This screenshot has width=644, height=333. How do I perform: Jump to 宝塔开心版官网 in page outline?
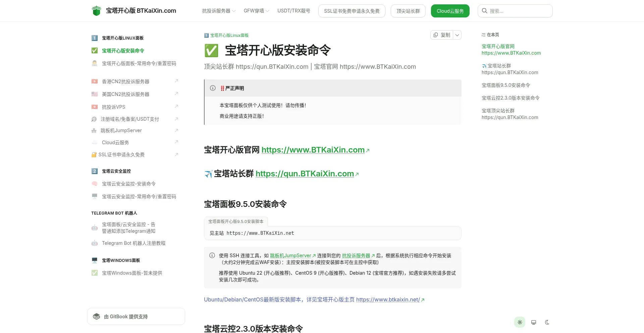click(511, 50)
